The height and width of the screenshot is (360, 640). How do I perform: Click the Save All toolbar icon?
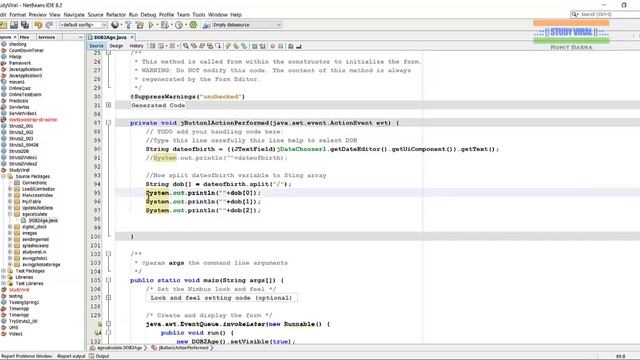click(25, 25)
